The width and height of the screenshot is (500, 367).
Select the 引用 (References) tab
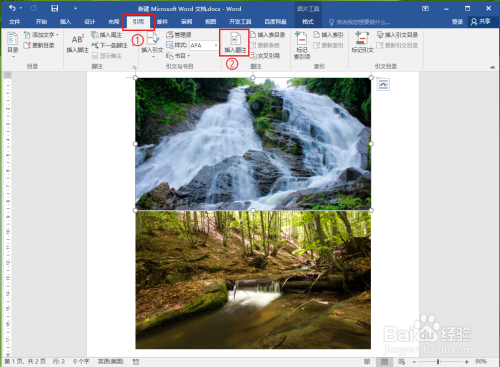tap(138, 22)
